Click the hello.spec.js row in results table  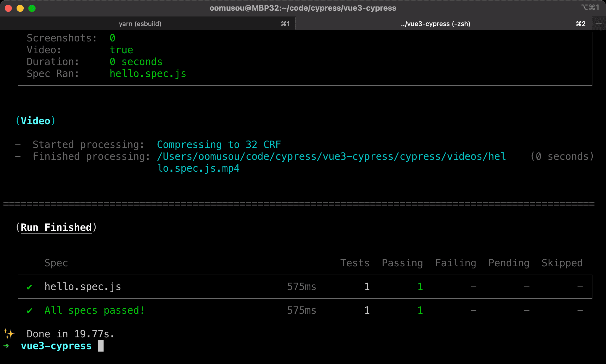(305, 286)
